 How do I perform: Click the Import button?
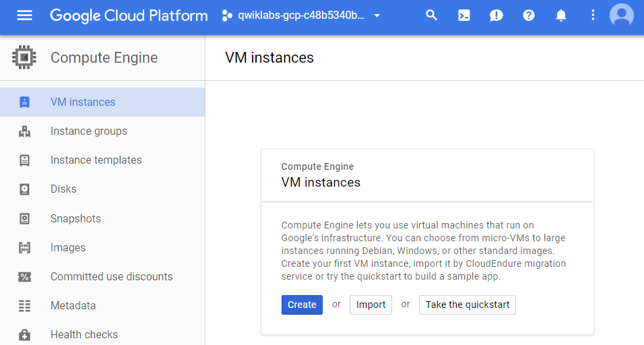coord(371,305)
